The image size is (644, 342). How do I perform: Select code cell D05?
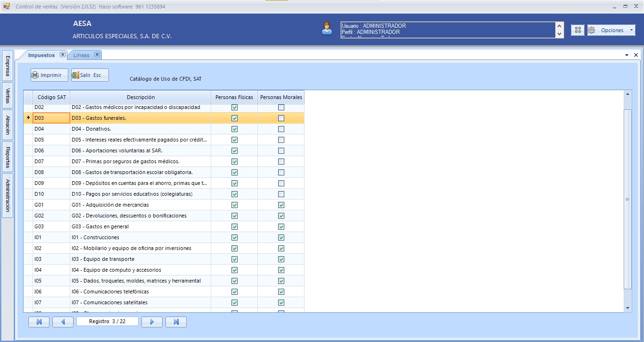52,140
